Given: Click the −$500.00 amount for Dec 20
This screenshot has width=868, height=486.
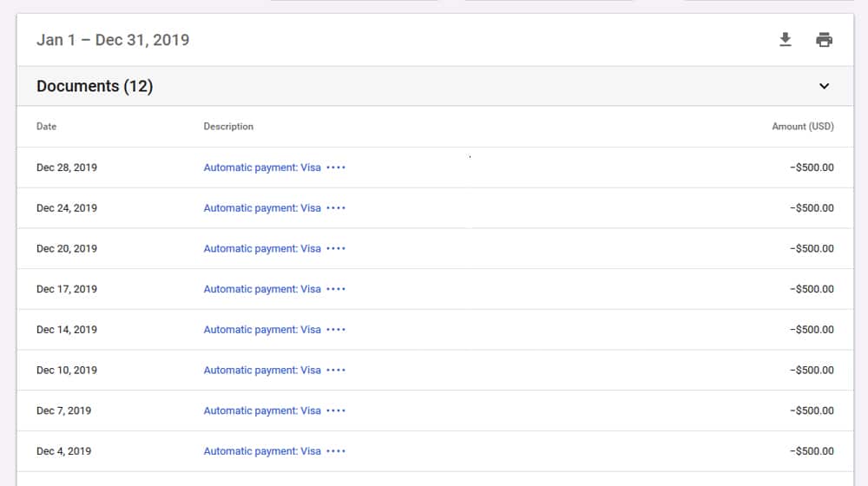Looking at the screenshot, I should (x=812, y=248).
